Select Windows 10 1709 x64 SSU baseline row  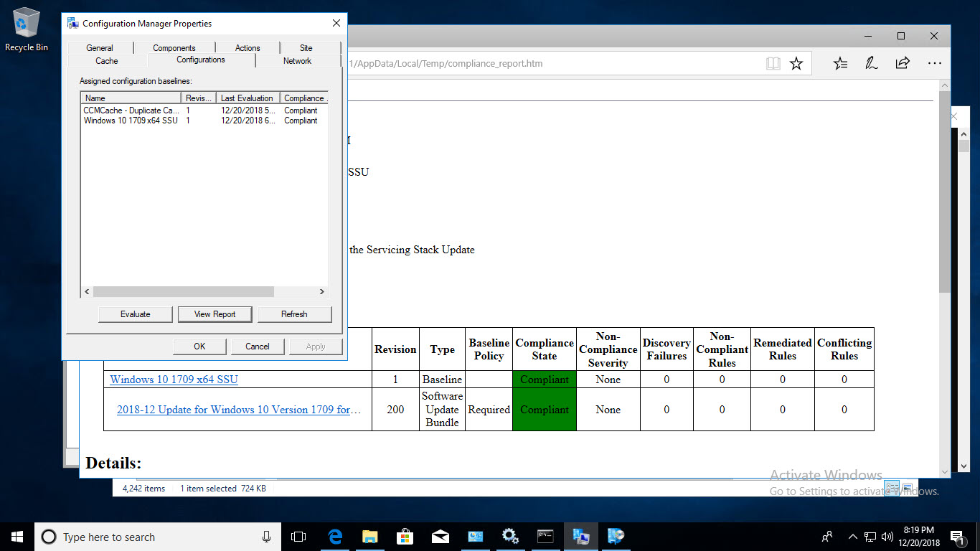coord(131,121)
